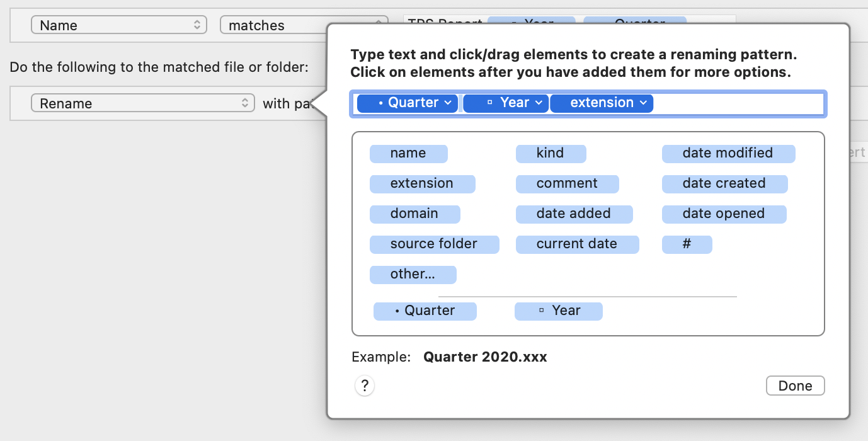Add the date created element token

click(x=724, y=183)
